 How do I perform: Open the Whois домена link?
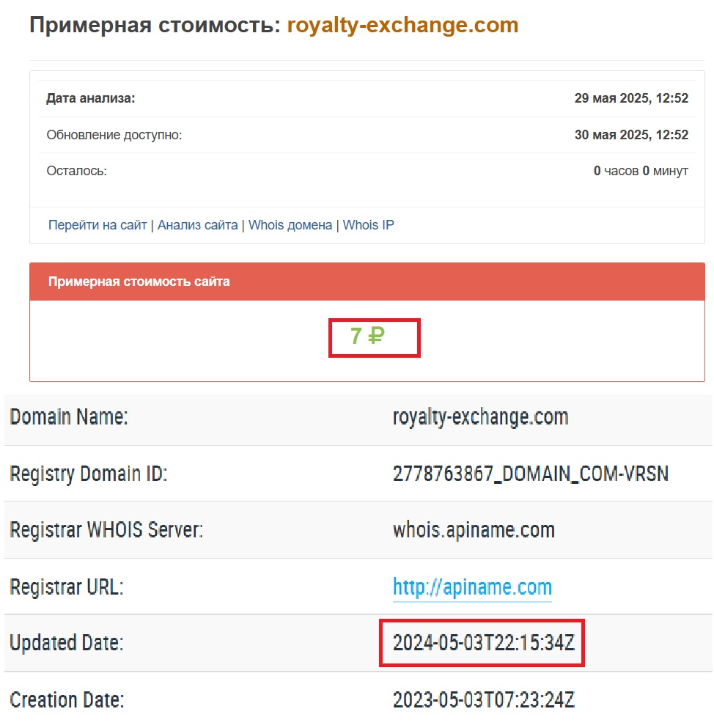click(x=290, y=225)
